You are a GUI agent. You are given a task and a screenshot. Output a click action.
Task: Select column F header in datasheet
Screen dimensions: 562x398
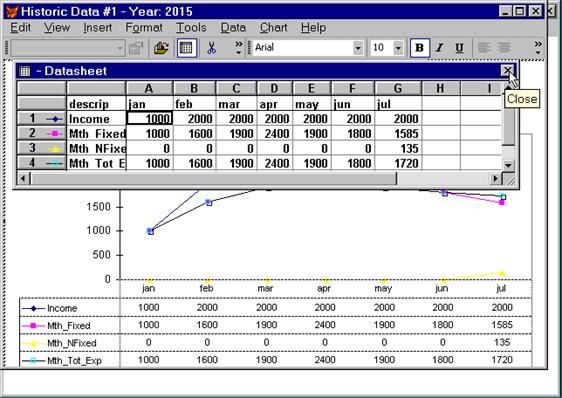pos(353,89)
